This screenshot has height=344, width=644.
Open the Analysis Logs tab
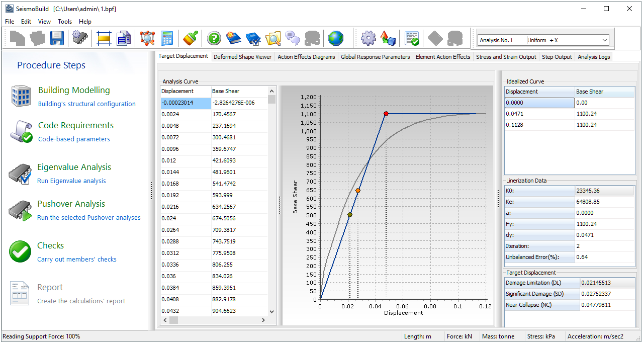[x=594, y=57]
